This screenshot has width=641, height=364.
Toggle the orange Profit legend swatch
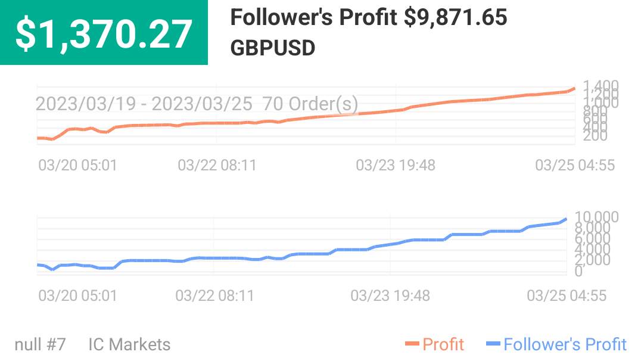412,344
